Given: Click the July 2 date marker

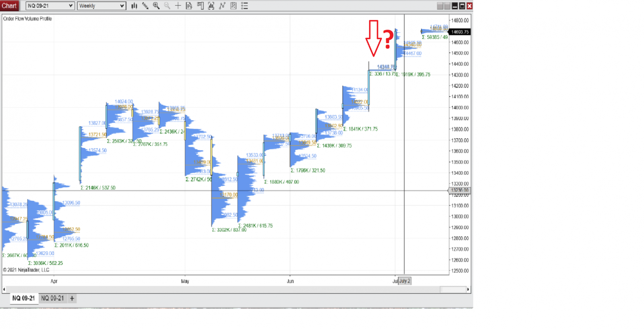Looking at the screenshot, I should (x=405, y=281).
